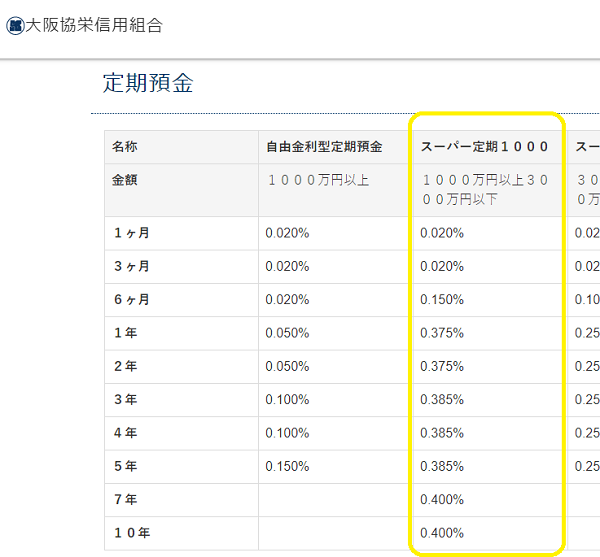Click the スーパー定期１０００ column header

490,147
